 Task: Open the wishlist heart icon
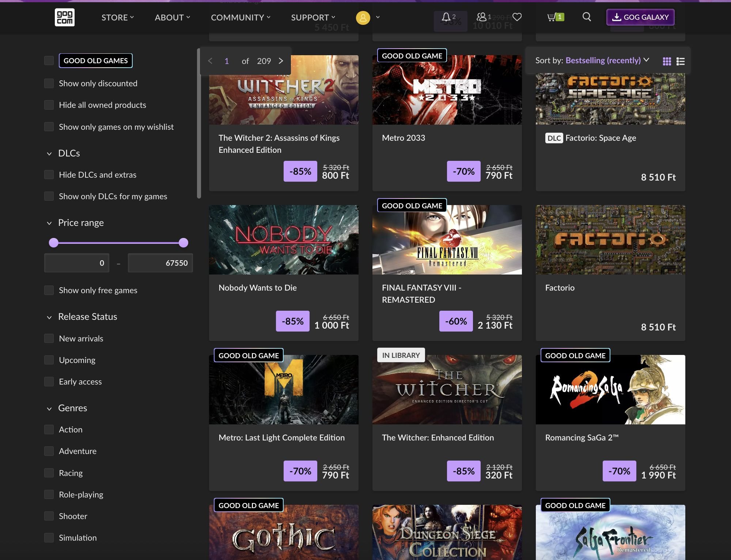[x=517, y=17]
